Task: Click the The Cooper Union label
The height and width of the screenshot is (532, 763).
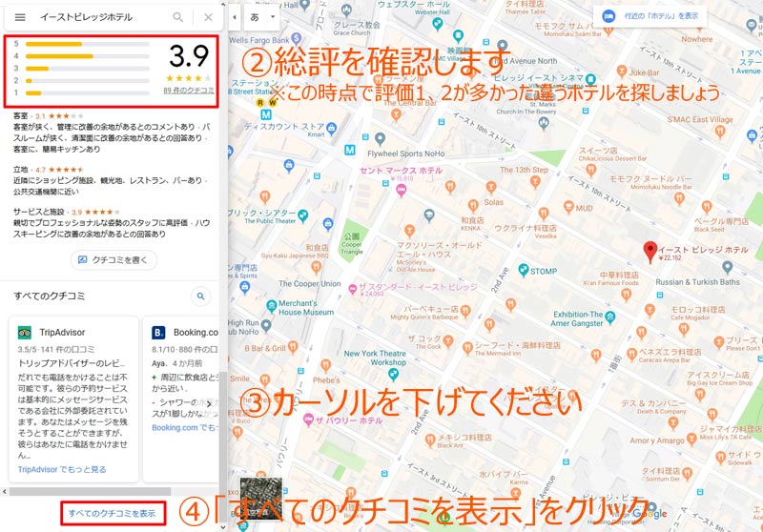Action: click(309, 283)
